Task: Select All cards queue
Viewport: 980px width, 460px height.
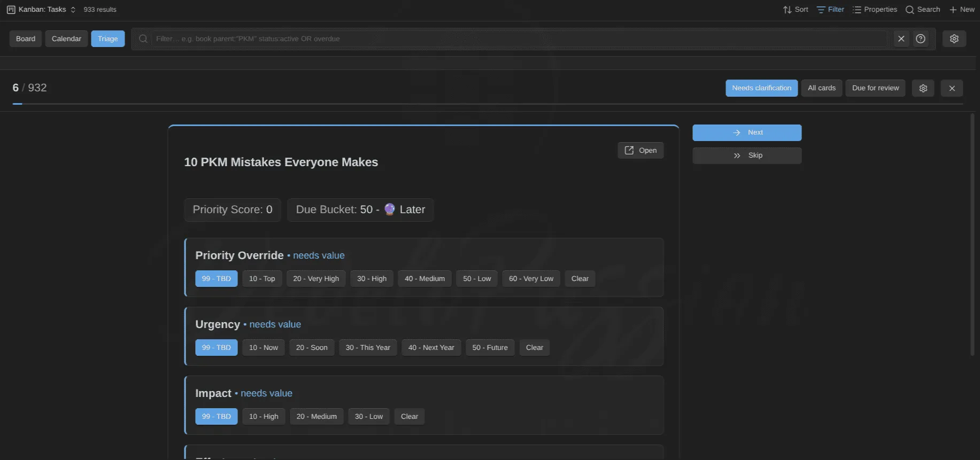Action: pyautogui.click(x=822, y=88)
